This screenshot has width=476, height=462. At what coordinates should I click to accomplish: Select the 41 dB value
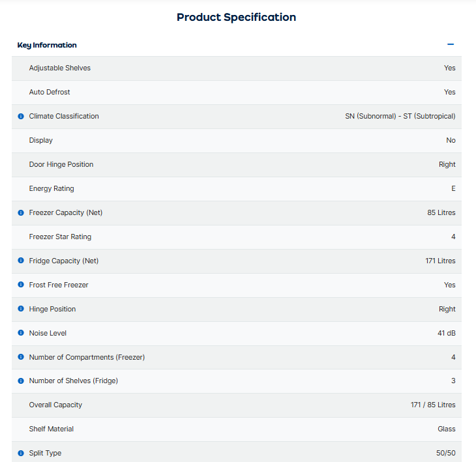tap(447, 333)
